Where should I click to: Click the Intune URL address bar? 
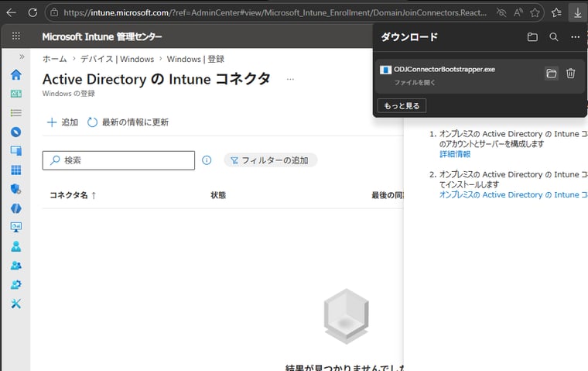[x=275, y=12]
